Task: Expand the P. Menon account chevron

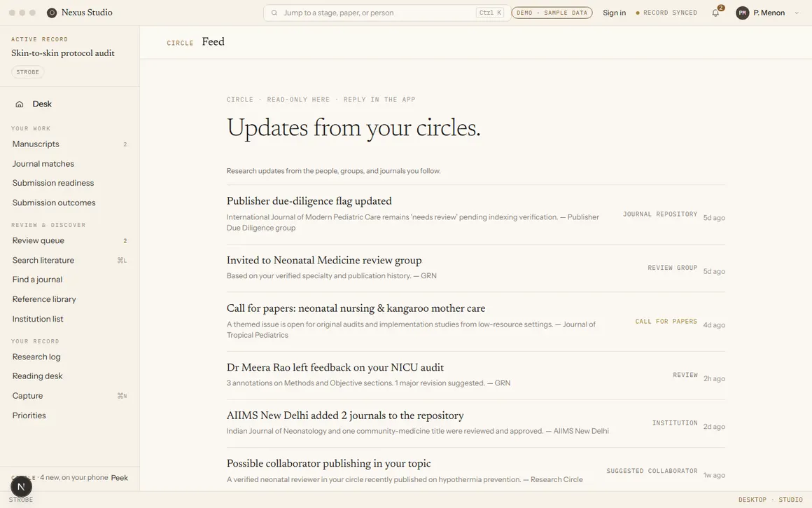Action: [797, 13]
